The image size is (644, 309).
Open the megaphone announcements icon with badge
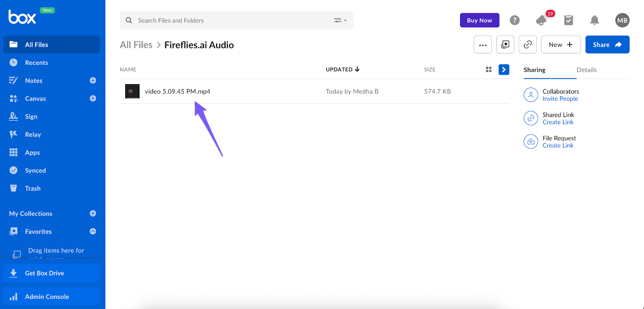point(542,20)
